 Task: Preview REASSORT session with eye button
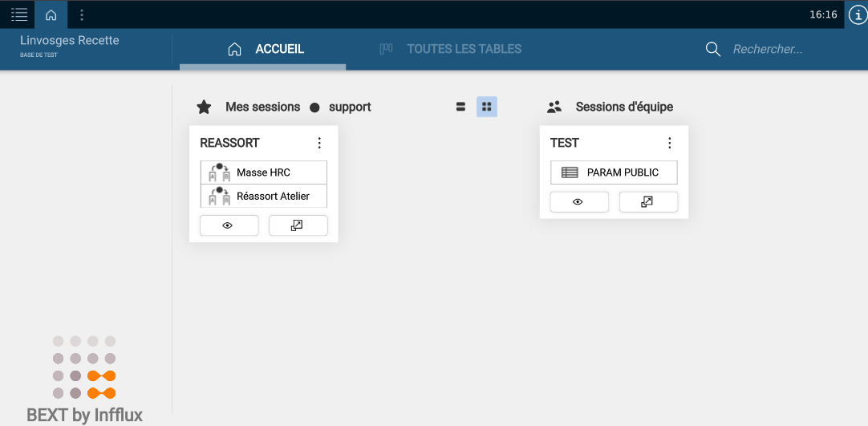(x=229, y=225)
